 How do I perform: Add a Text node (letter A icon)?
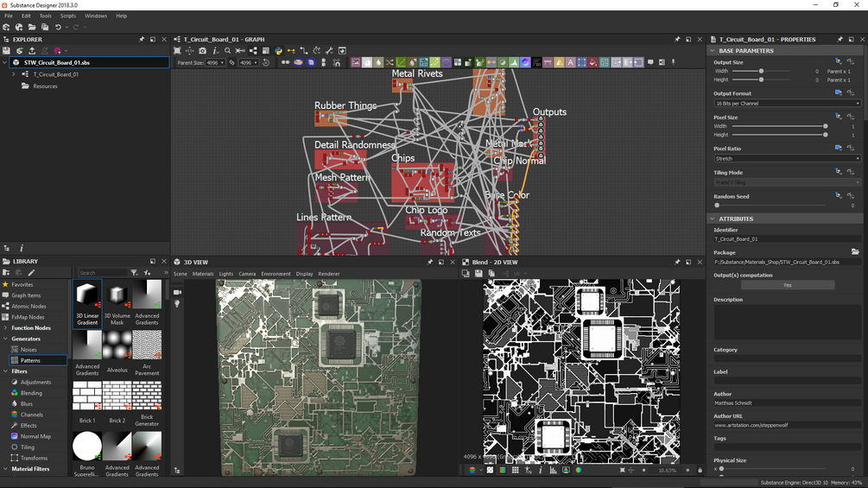[x=570, y=62]
